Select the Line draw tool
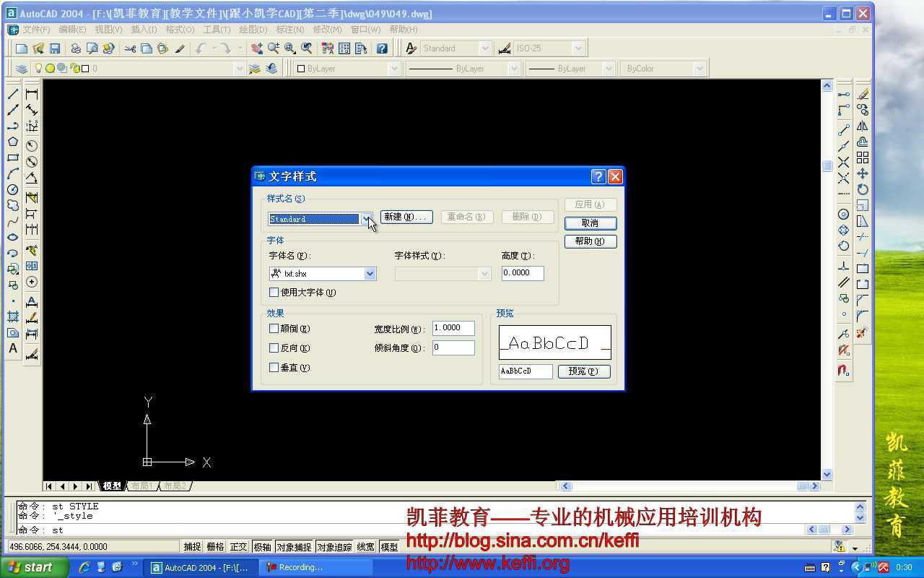Image resolution: width=924 pixels, height=578 pixels. [x=13, y=94]
